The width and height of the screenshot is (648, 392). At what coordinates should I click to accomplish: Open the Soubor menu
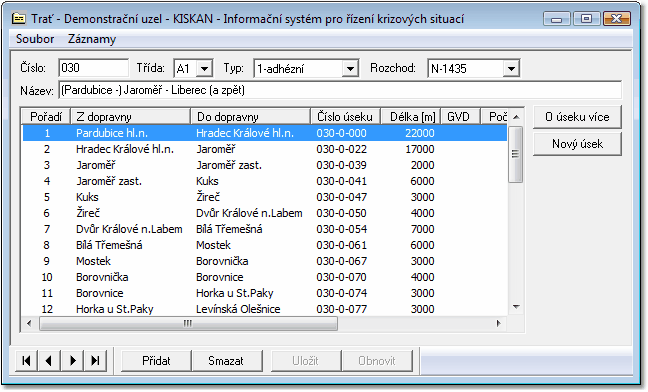tap(35, 39)
